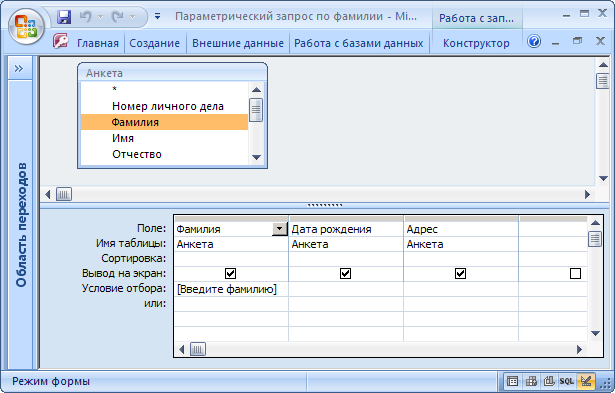Viewport: 615px width, 393px height.
Task: Click upper pane vertical scroll down arrow
Action: coord(603,178)
